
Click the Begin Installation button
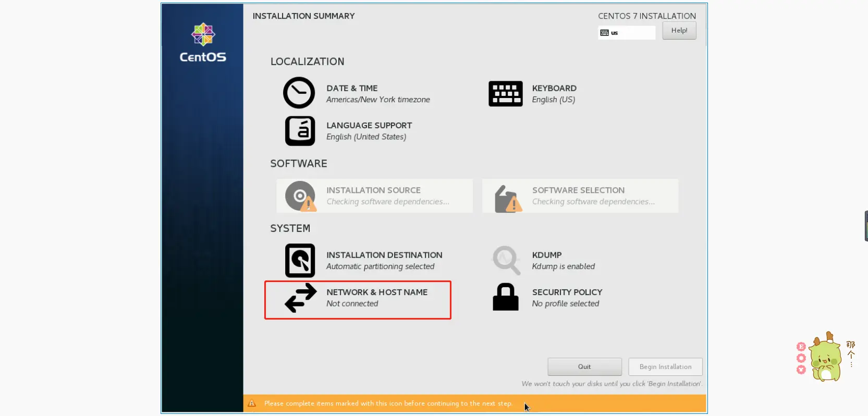665,367
